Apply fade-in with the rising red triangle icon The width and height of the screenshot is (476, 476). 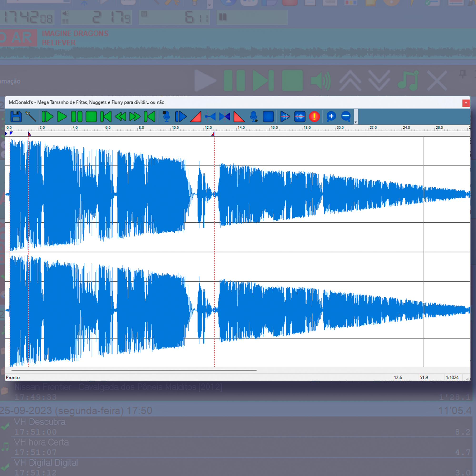point(196,117)
